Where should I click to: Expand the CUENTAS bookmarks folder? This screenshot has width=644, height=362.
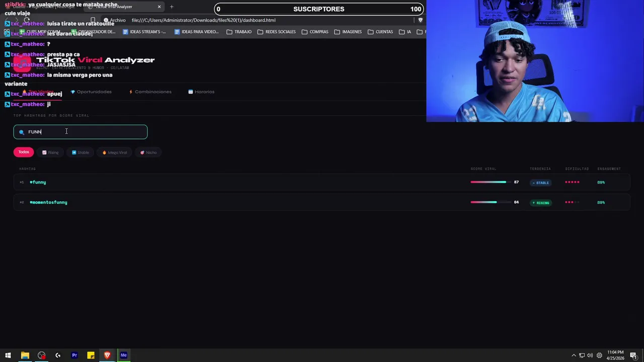[x=380, y=32]
